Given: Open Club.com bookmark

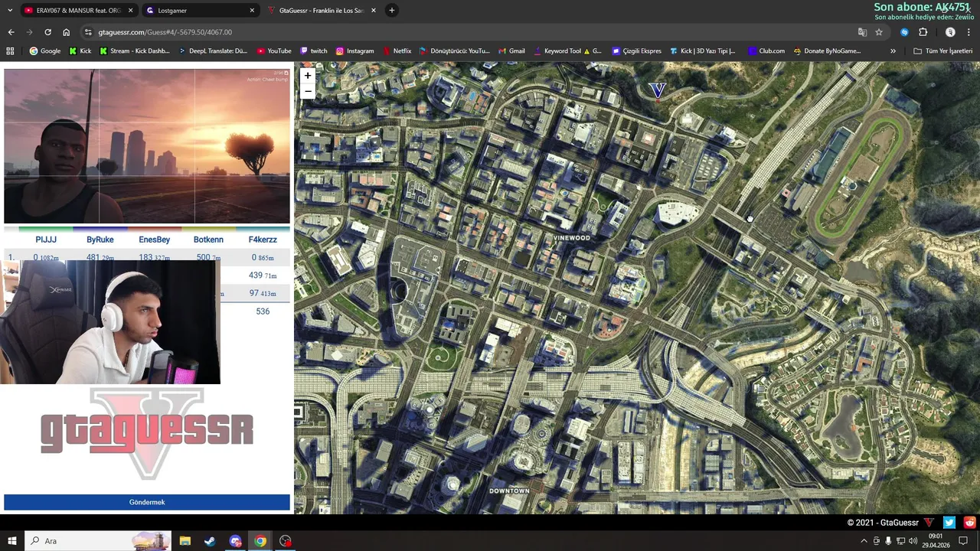Looking at the screenshot, I should [766, 51].
